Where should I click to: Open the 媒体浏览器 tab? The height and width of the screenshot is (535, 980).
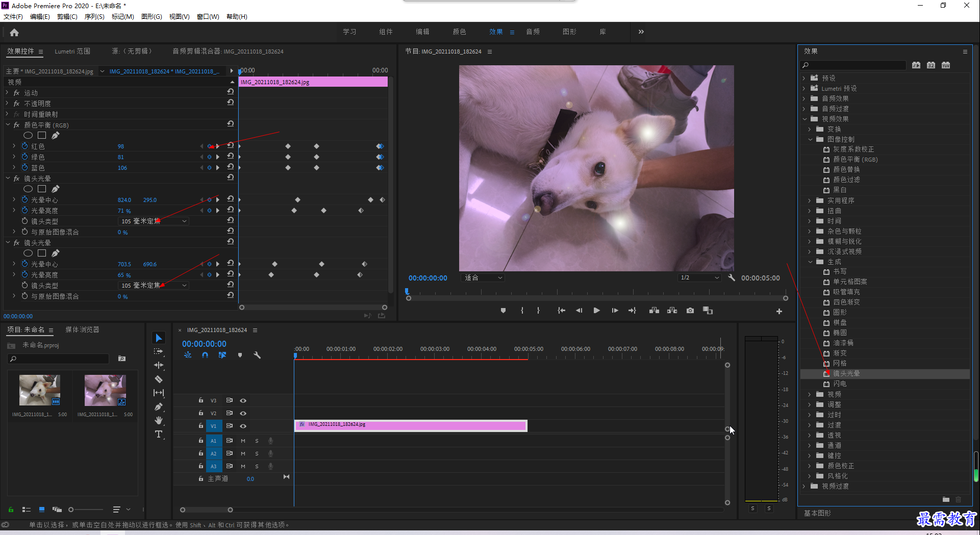click(x=83, y=329)
